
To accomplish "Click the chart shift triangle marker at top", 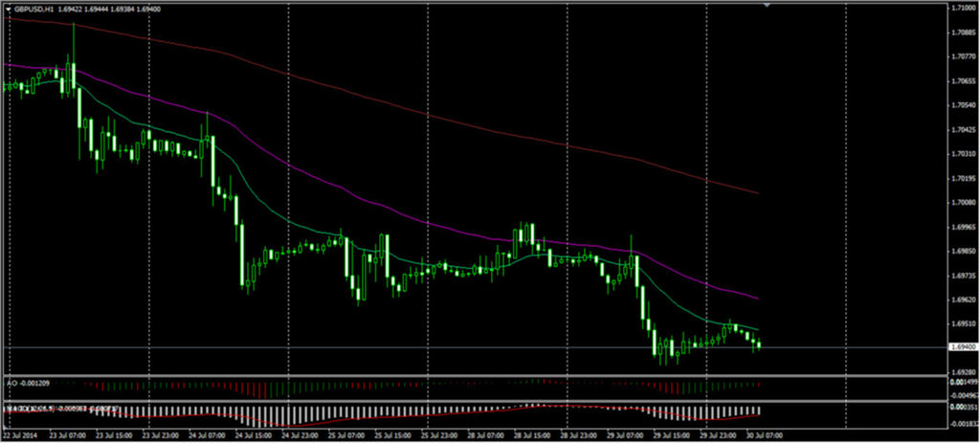I will click(x=767, y=5).
